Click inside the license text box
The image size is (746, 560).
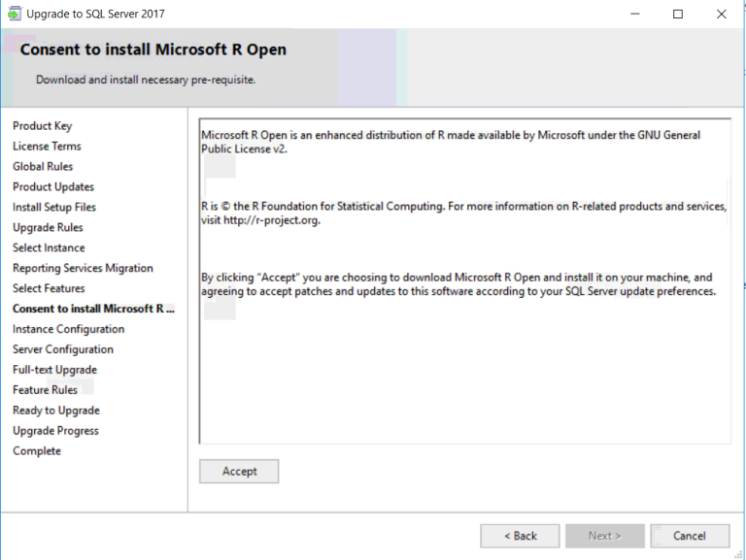tap(464, 369)
